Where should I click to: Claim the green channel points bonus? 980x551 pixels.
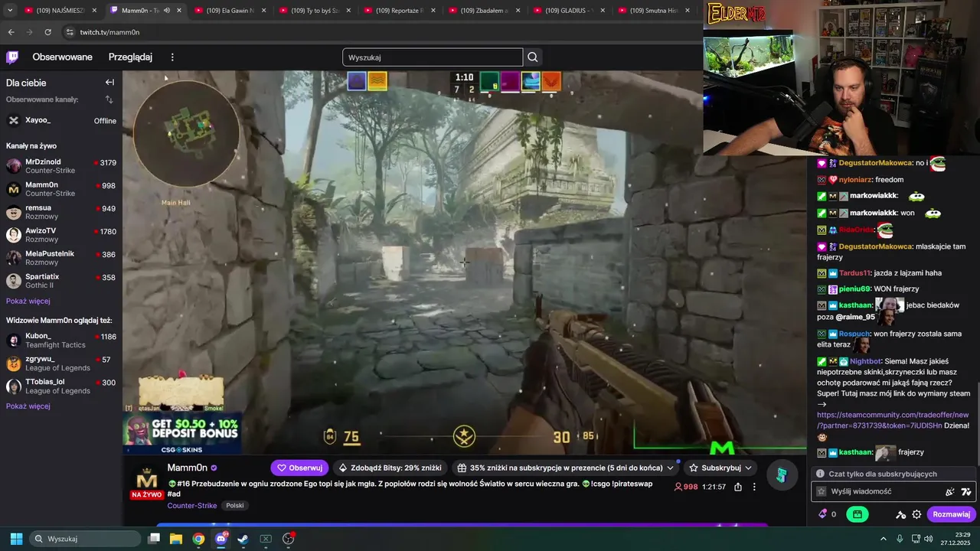pos(857,514)
